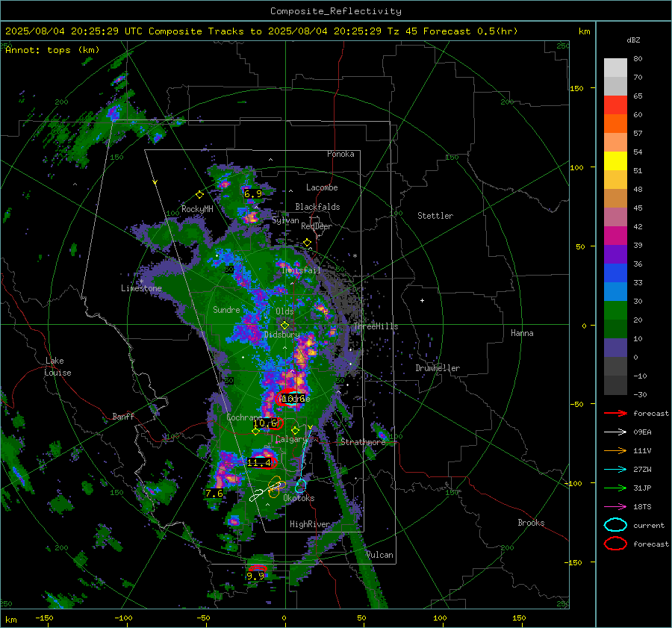The image size is (672, 628).
Task: Click the cyan storm ellipse near Okotoks
Action: coord(301,485)
